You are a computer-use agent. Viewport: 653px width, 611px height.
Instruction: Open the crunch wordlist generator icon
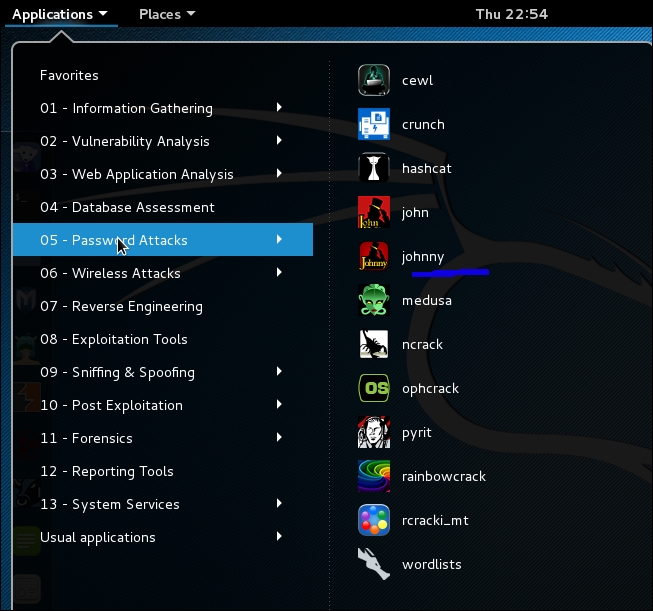click(x=374, y=124)
